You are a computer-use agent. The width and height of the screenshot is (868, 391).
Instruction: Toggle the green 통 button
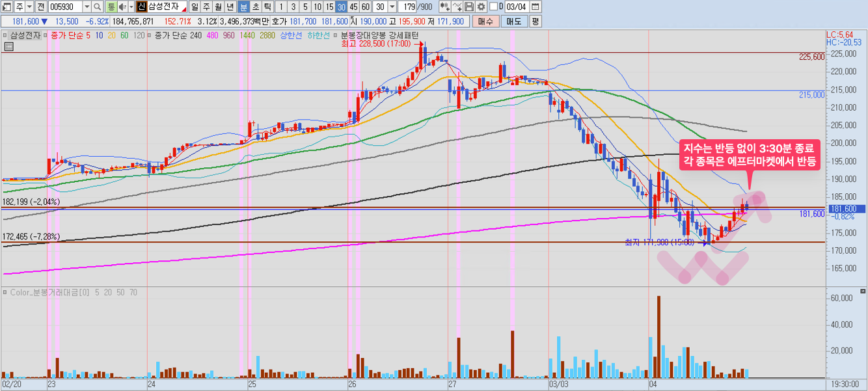coord(110,7)
